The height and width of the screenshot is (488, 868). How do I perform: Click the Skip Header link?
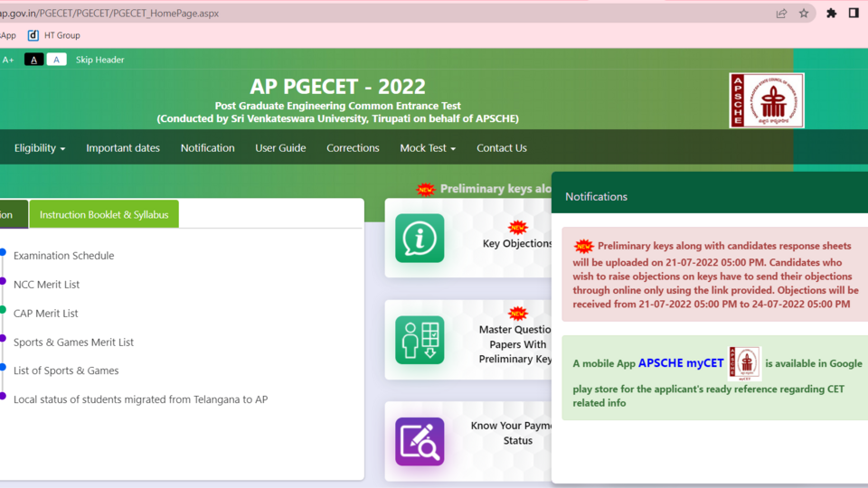click(x=99, y=60)
